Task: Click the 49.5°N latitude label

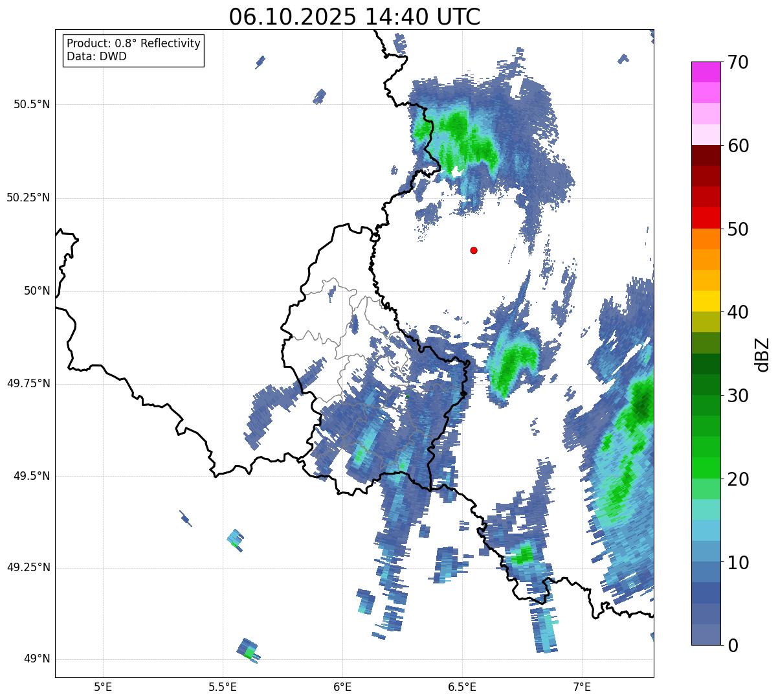Action: pos(32,476)
